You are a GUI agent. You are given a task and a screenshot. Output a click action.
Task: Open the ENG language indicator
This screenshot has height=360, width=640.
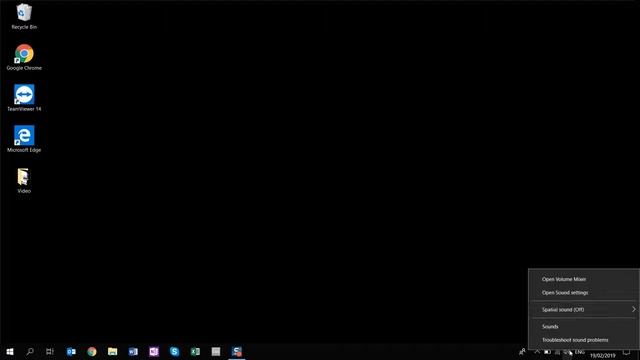coord(580,352)
